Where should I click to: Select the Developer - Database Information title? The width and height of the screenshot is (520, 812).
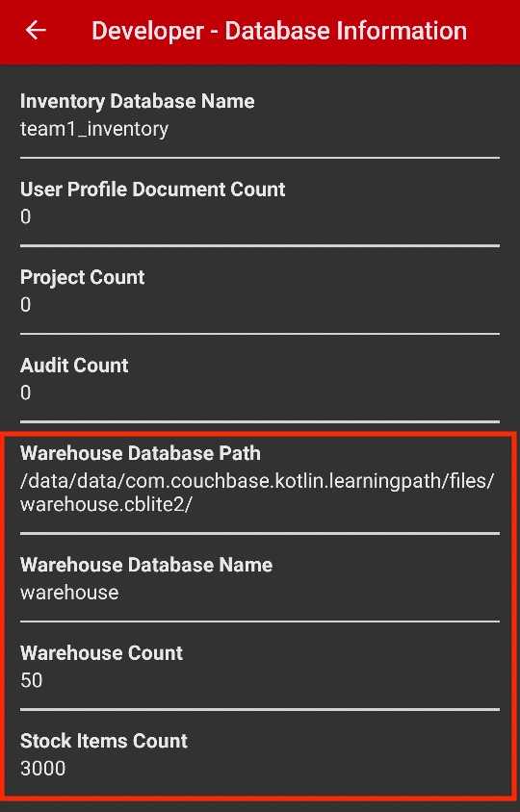(x=279, y=31)
